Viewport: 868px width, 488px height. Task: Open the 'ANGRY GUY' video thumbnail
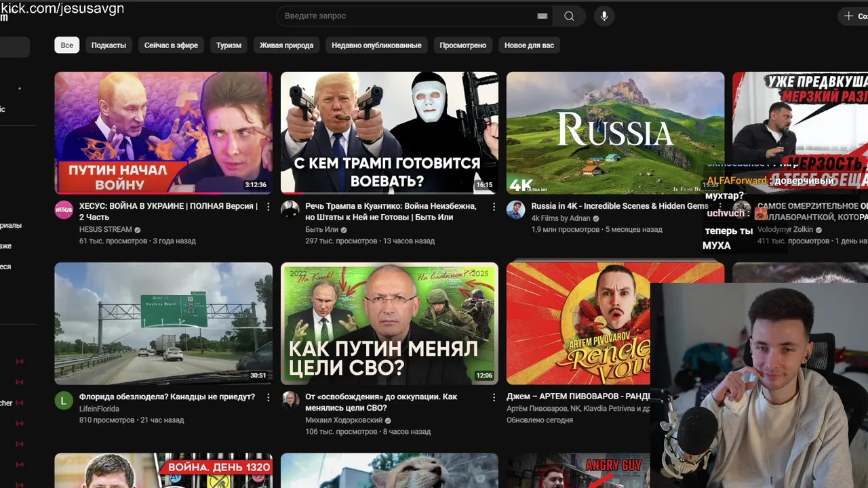click(x=578, y=470)
